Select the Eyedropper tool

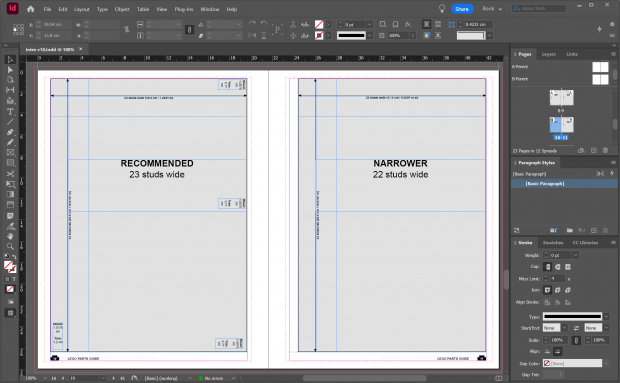10,226
